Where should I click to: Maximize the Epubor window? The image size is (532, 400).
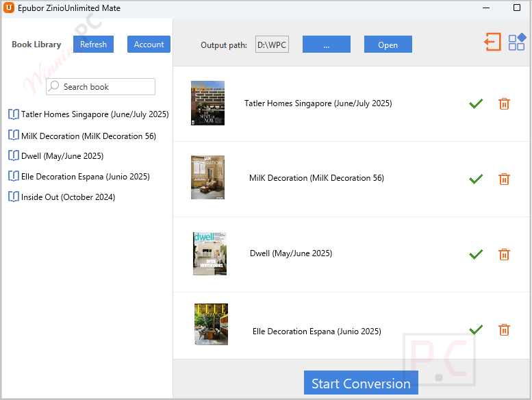click(x=517, y=8)
